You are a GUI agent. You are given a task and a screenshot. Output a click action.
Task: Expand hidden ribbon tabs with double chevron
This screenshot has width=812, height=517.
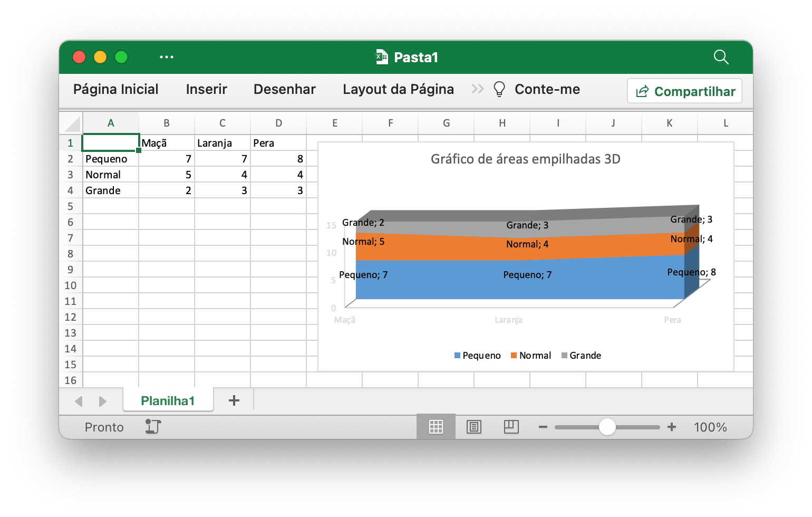click(478, 89)
